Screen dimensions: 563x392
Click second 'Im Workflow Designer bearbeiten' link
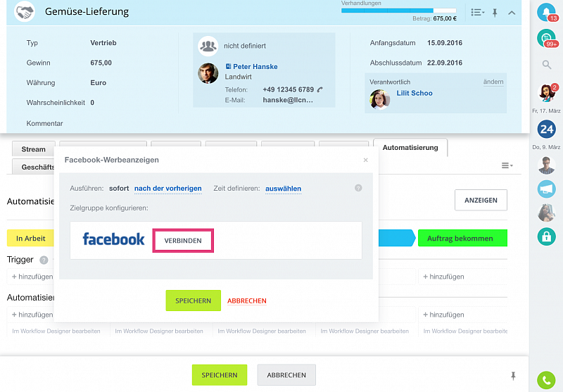[159, 331]
